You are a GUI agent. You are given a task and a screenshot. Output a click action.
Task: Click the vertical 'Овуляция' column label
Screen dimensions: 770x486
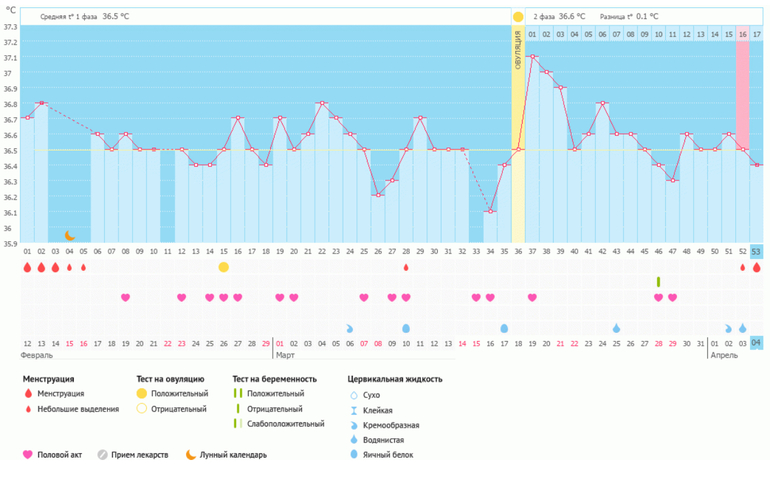[518, 50]
